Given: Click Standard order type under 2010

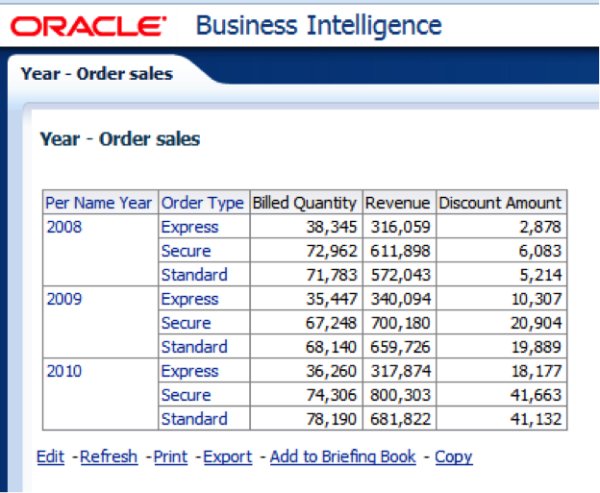Looking at the screenshot, I should pyautogui.click(x=194, y=419).
